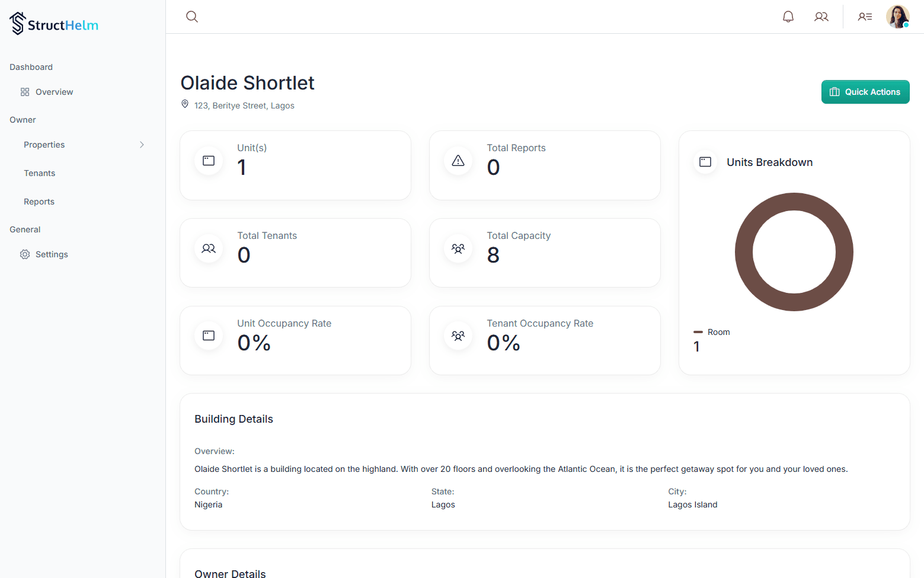924x578 pixels.
Task: Click the Total Reports warning triangle icon
Action: pyautogui.click(x=458, y=161)
